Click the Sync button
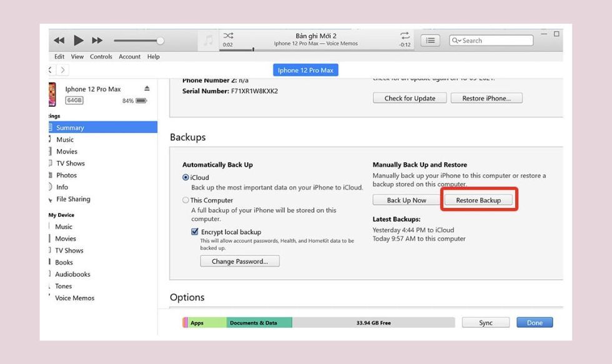 [486, 322]
